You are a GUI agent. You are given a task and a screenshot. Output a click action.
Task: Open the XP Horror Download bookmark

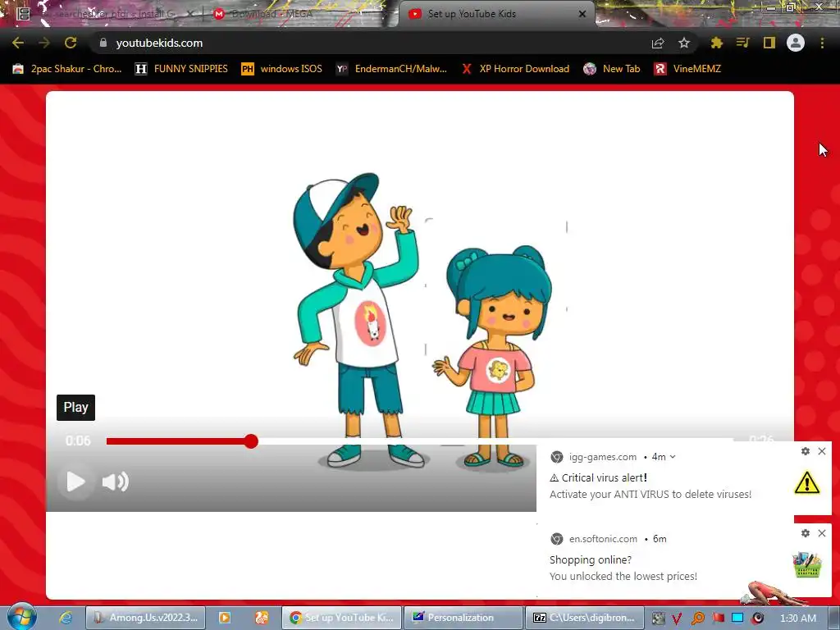coord(515,69)
